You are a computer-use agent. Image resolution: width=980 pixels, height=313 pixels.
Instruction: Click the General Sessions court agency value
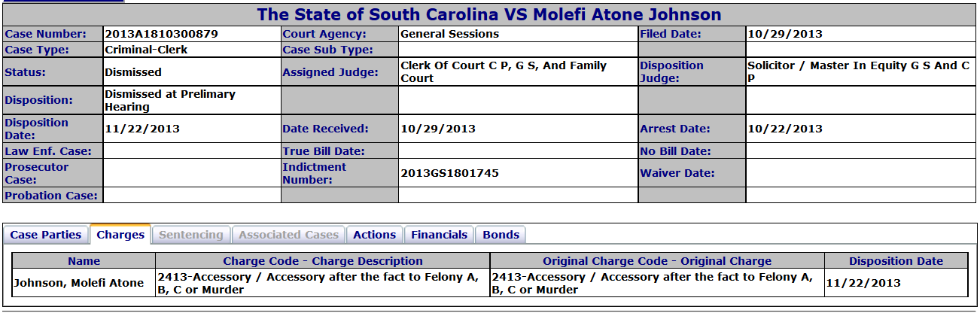449,34
